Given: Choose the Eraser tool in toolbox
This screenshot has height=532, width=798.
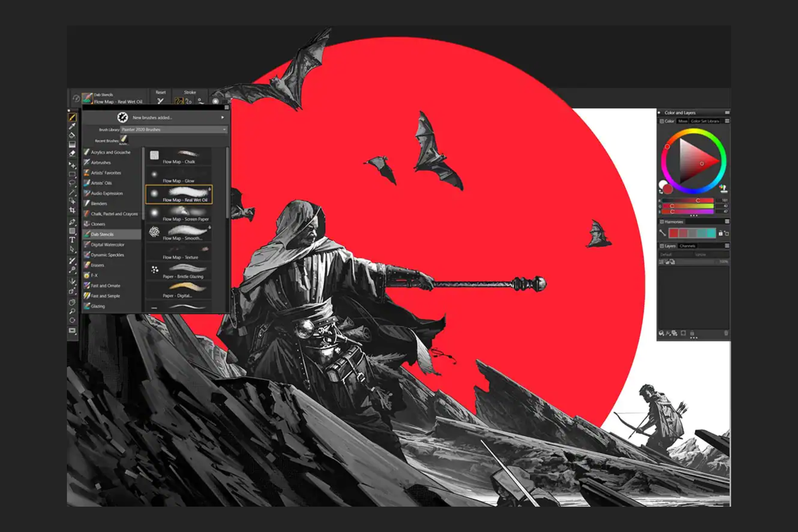Looking at the screenshot, I should 72,153.
